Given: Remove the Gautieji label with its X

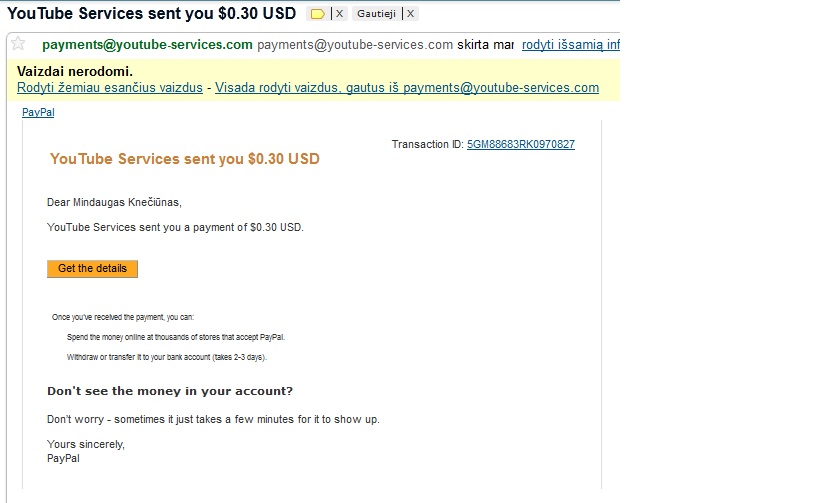Looking at the screenshot, I should click(x=411, y=14).
